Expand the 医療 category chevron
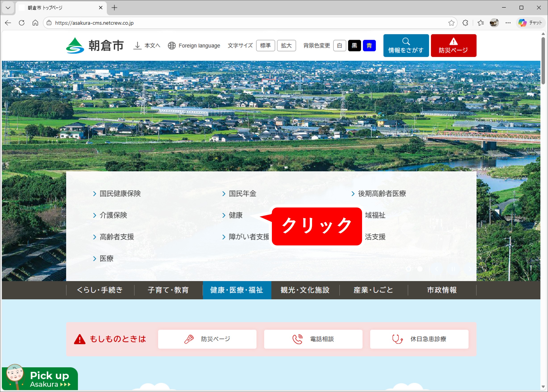Viewport: 548px width, 392px height. pos(95,259)
